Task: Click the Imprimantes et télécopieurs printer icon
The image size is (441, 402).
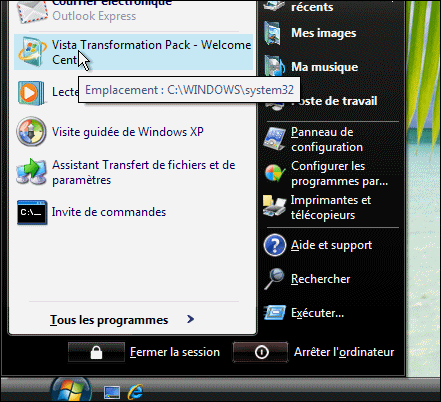Action: pos(274,206)
